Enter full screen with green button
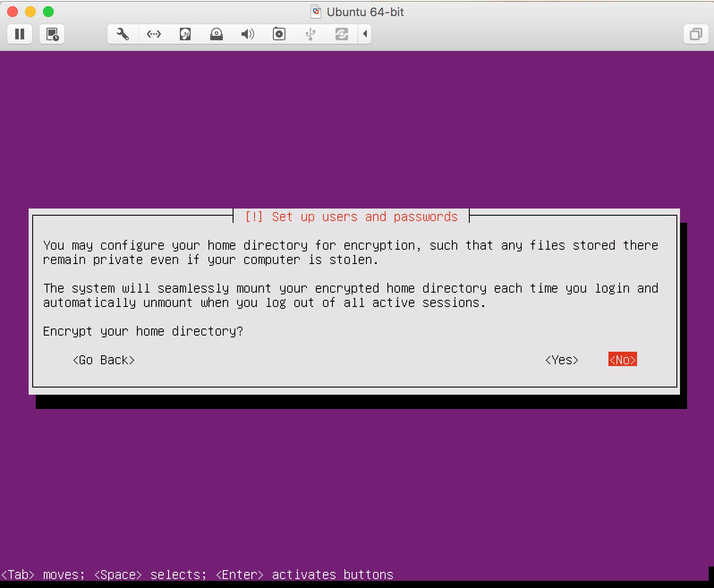 pos(48,12)
